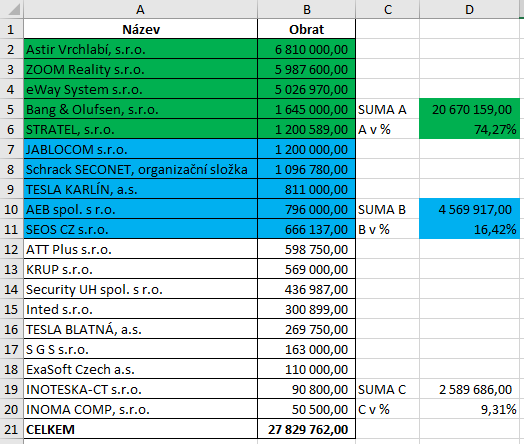Click the SUMA C label cell

pyautogui.click(x=387, y=389)
